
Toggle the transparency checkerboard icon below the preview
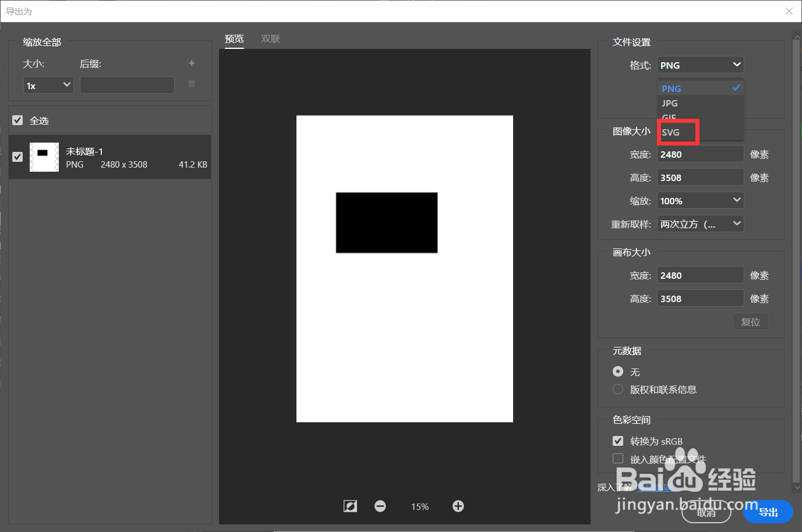tap(350, 506)
